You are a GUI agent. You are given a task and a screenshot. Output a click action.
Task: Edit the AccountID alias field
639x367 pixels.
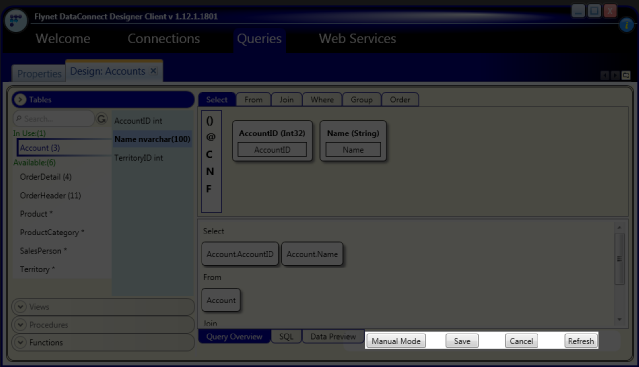click(272, 150)
